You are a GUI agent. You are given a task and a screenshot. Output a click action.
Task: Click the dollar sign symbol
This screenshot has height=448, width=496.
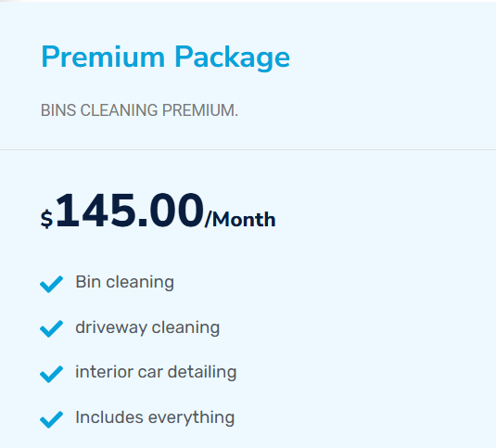[x=46, y=219]
